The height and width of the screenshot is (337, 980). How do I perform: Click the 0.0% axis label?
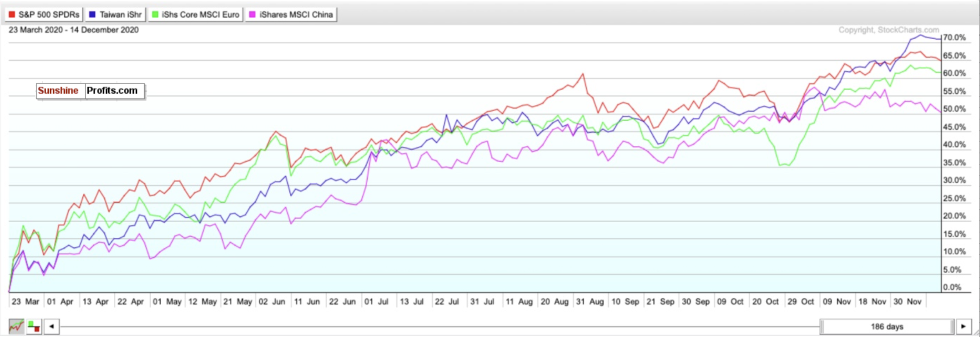(952, 287)
